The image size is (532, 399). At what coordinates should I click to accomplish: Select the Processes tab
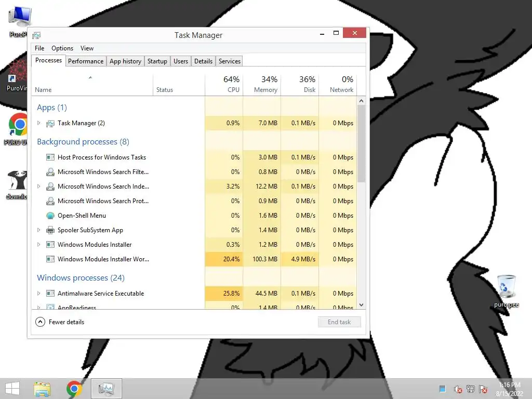tap(48, 60)
